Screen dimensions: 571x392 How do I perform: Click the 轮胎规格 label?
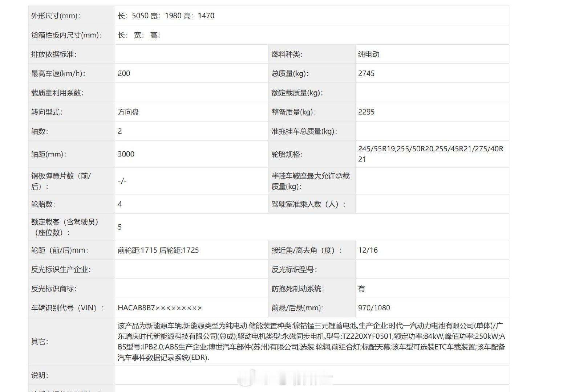coord(287,154)
